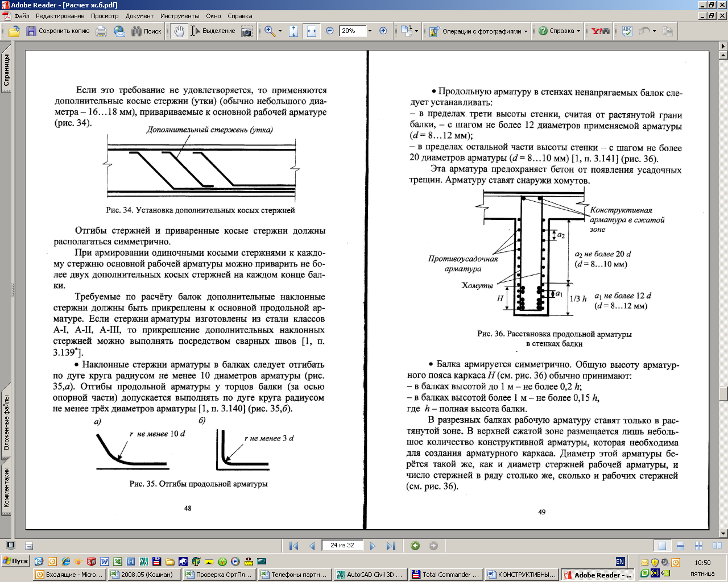The height and width of the screenshot is (582, 728).
Task: Click the vertical scrollbar thumb
Action: (x=723, y=394)
